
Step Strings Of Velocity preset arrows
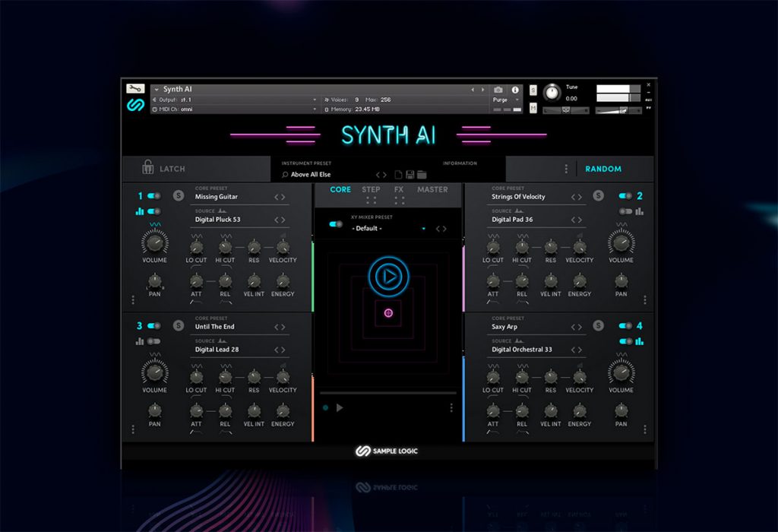577,197
